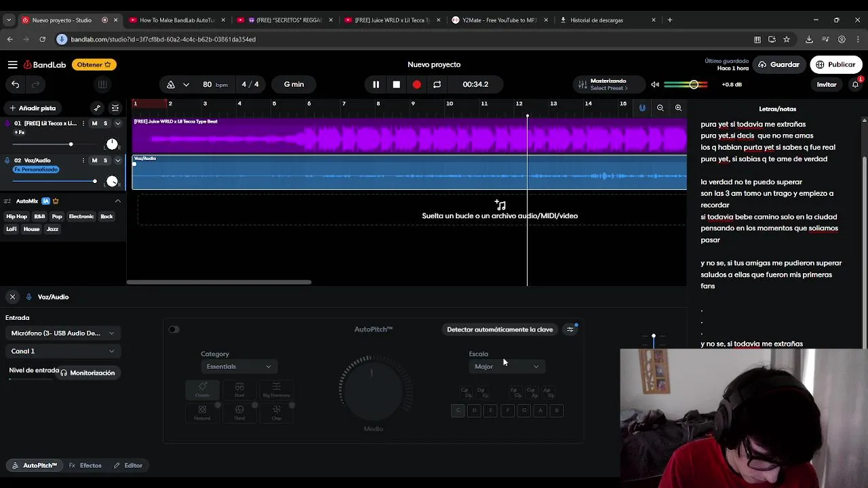Collapse the AutoMix panel

[117, 201]
